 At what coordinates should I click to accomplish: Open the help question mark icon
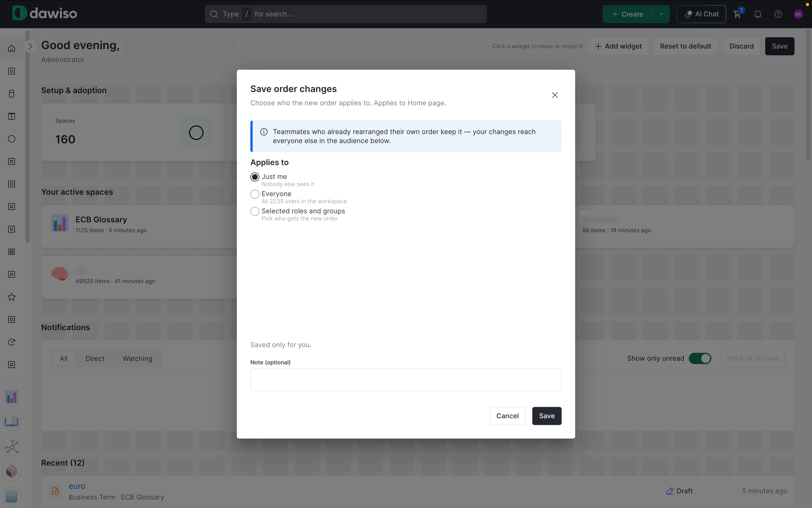(778, 14)
